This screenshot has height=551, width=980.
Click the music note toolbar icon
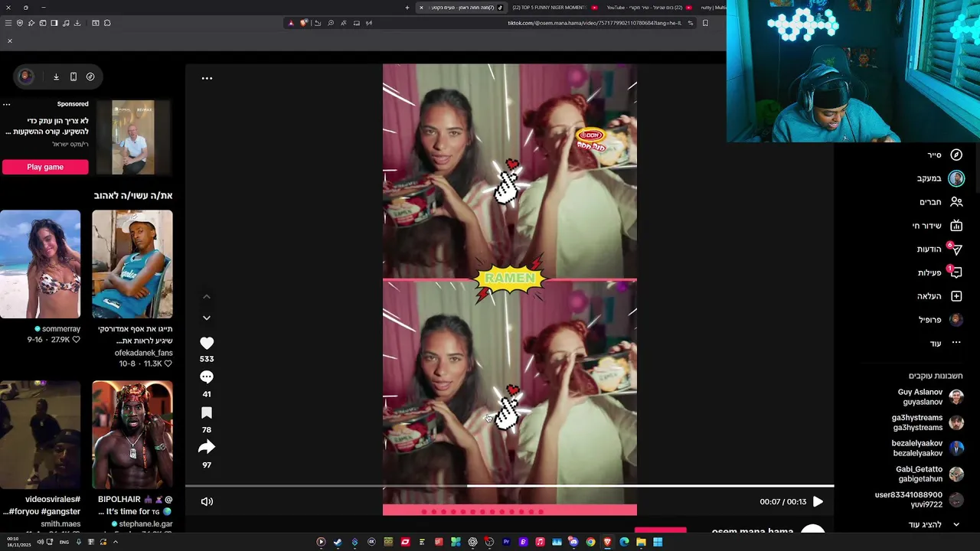click(66, 23)
